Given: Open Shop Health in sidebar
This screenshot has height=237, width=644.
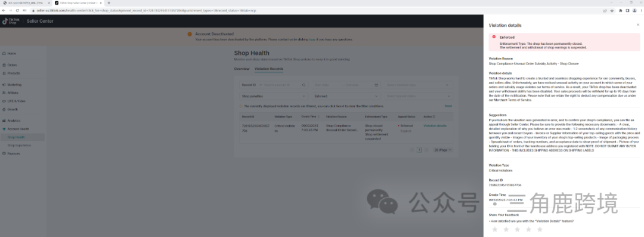Looking at the screenshot, I should tap(23, 137).
